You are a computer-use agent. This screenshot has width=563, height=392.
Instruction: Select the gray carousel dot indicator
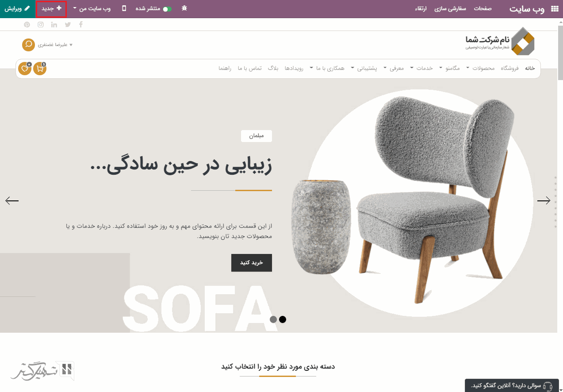pyautogui.click(x=273, y=319)
